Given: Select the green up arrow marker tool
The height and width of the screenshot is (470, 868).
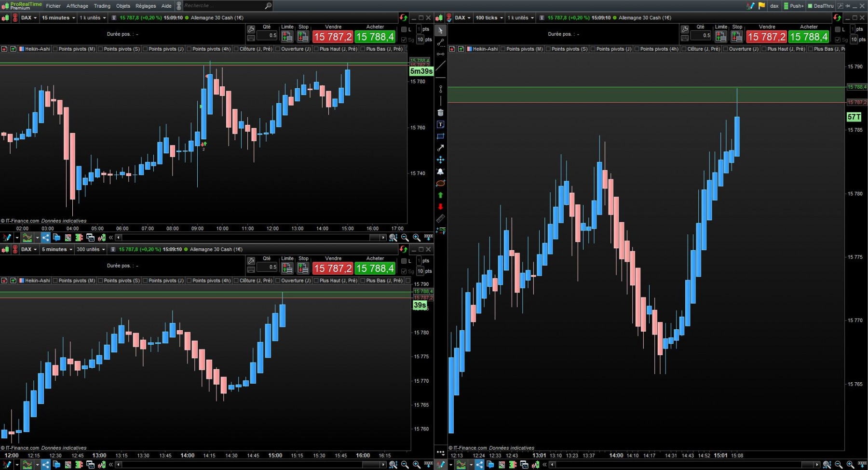Looking at the screenshot, I should pyautogui.click(x=440, y=195).
